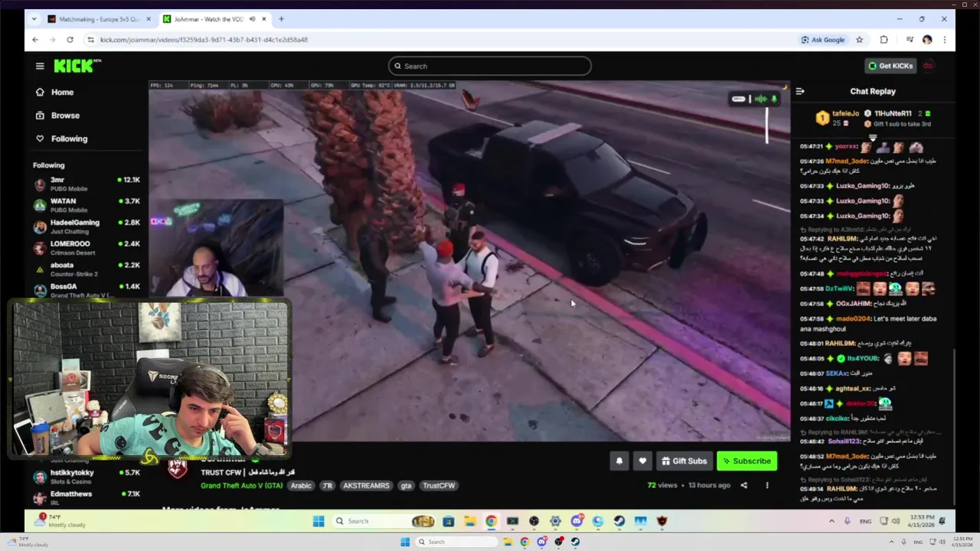Open WATAN channel in Following list
This screenshot has width=980, height=551.
pos(87,204)
